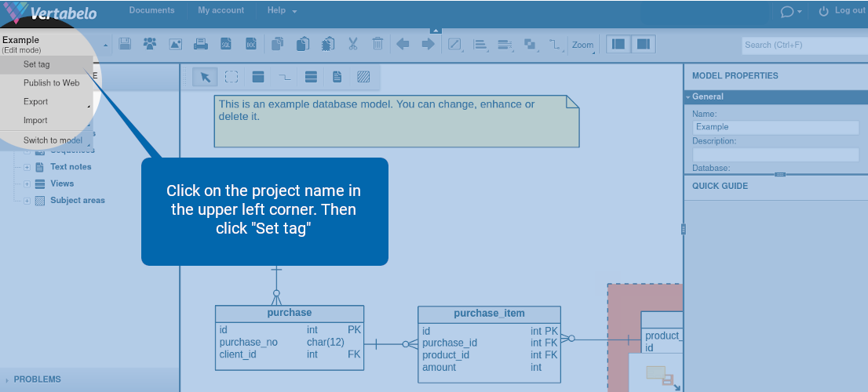
Task: Collapse the General properties section
Action: (x=688, y=96)
